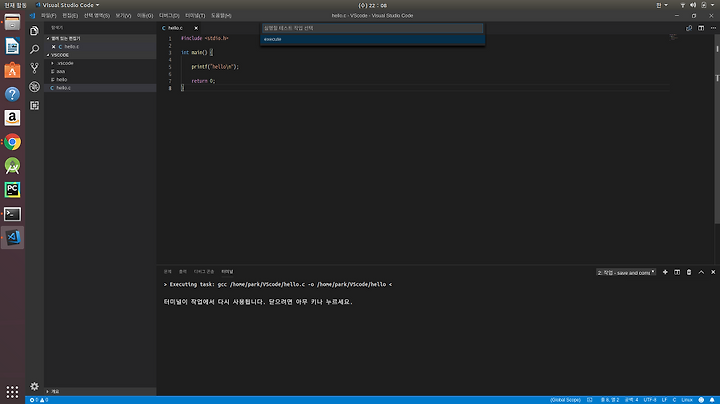The height and width of the screenshot is (404, 720).
Task: Kill terminal with trash icon
Action: click(689, 272)
